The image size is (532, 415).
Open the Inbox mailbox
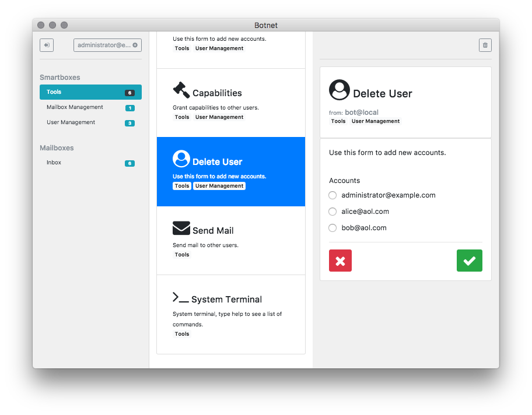click(x=90, y=163)
